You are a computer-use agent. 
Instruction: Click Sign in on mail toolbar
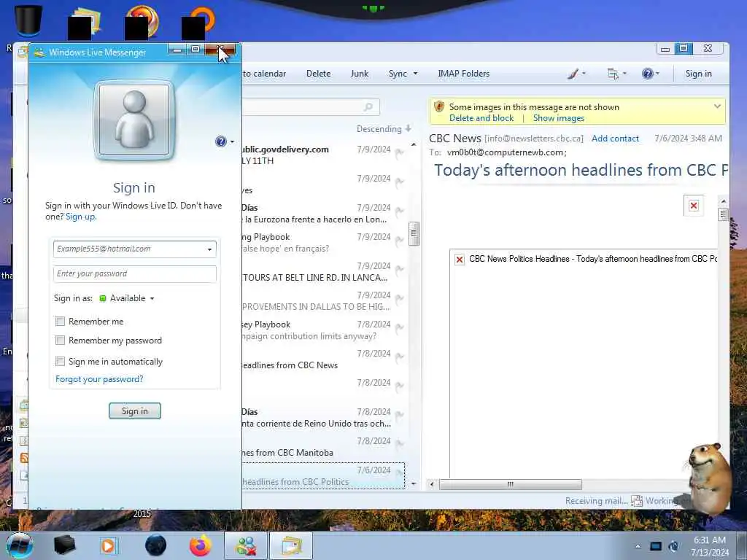click(698, 74)
